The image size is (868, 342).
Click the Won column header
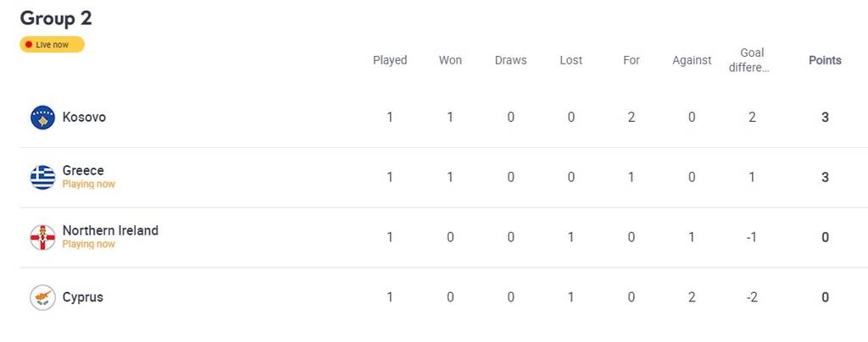[450, 60]
